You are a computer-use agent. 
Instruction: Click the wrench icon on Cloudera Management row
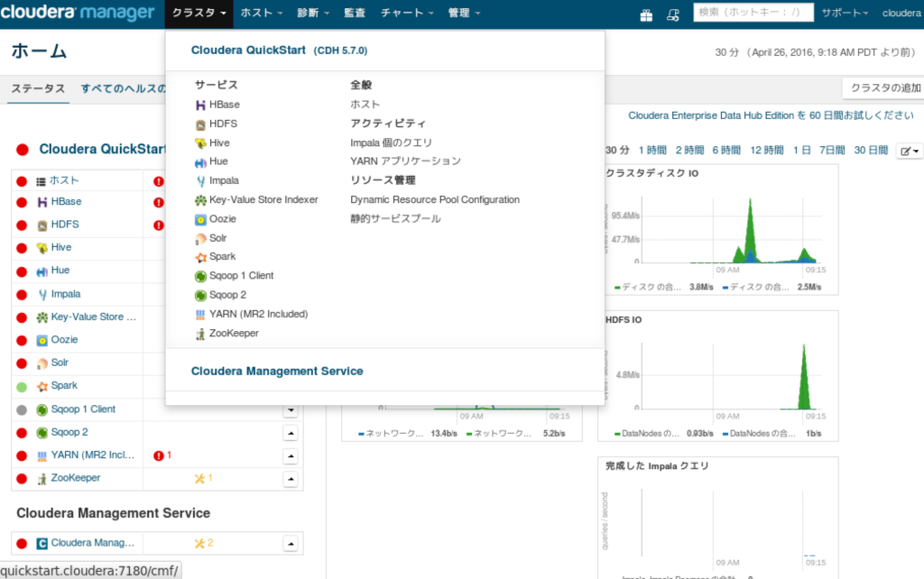[x=199, y=543]
